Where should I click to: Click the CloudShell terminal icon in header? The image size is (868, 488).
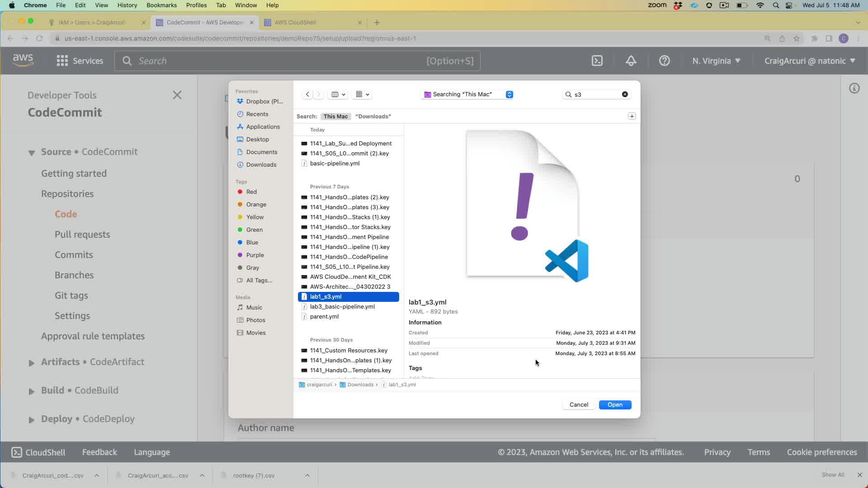pyautogui.click(x=597, y=61)
